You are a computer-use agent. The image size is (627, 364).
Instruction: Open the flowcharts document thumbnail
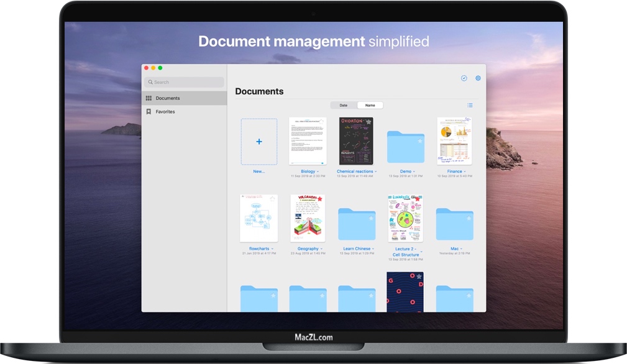click(x=259, y=218)
